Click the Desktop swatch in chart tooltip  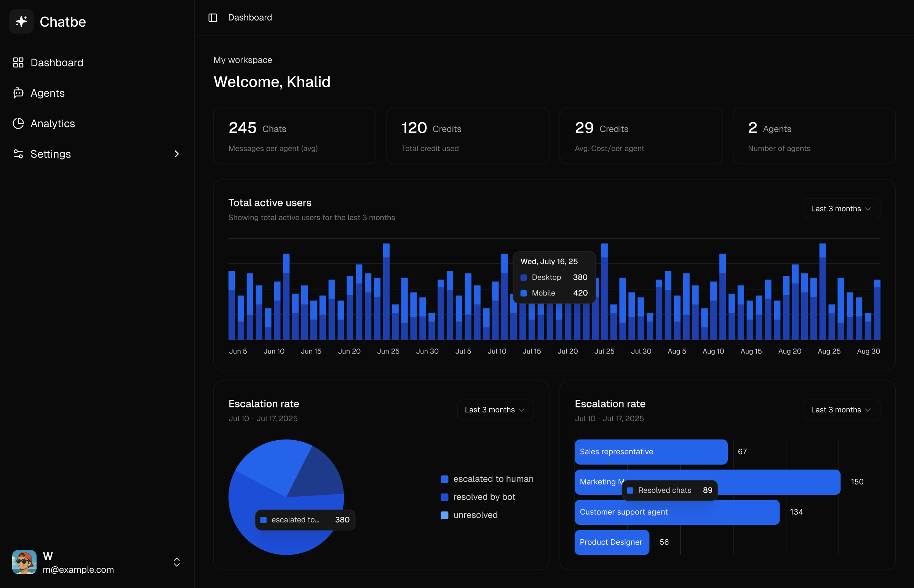pos(523,277)
